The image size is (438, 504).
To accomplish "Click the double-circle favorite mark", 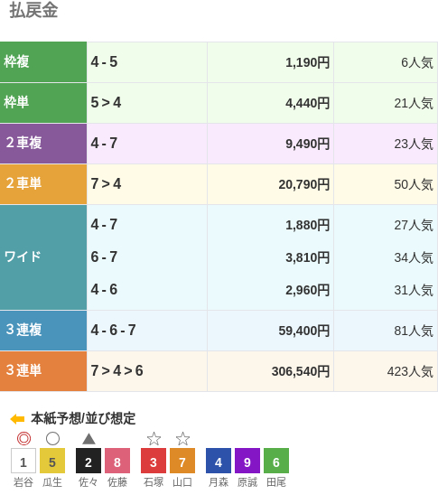I will pos(23,438).
